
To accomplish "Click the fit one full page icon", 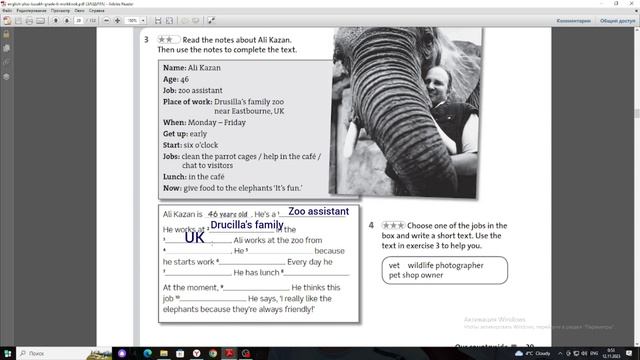I will (x=169, y=20).
